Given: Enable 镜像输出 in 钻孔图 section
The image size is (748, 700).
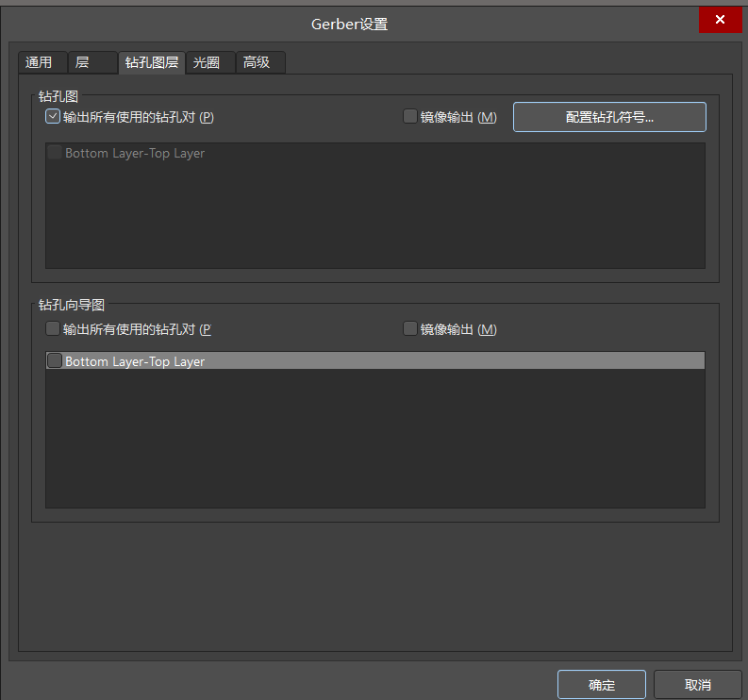Looking at the screenshot, I should point(410,116).
